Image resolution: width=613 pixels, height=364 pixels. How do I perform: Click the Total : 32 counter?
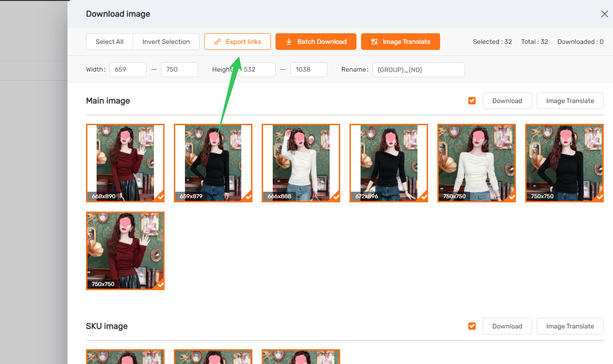pyautogui.click(x=534, y=42)
